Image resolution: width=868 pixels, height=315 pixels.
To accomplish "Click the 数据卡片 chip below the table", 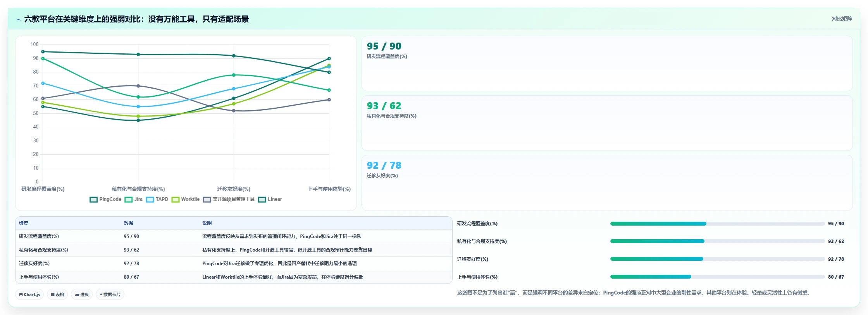I will click(110, 294).
